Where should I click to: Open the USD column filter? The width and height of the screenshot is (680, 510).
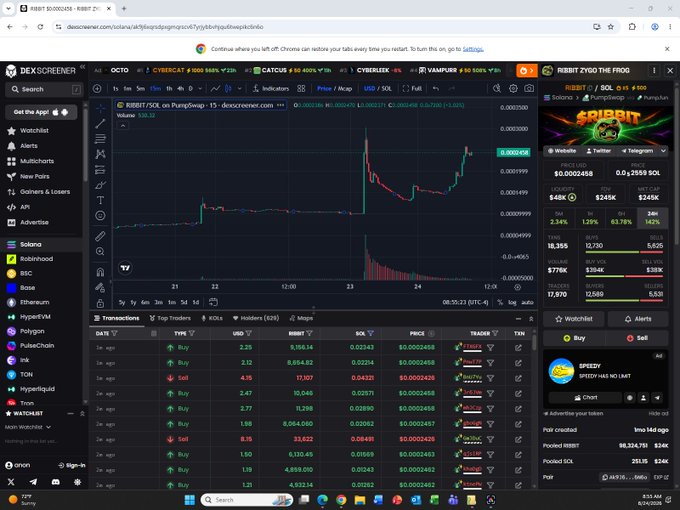click(248, 333)
